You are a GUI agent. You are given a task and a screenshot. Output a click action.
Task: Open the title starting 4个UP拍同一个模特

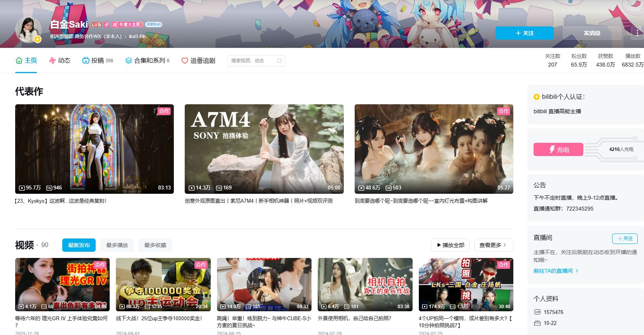pyautogui.click(x=466, y=321)
